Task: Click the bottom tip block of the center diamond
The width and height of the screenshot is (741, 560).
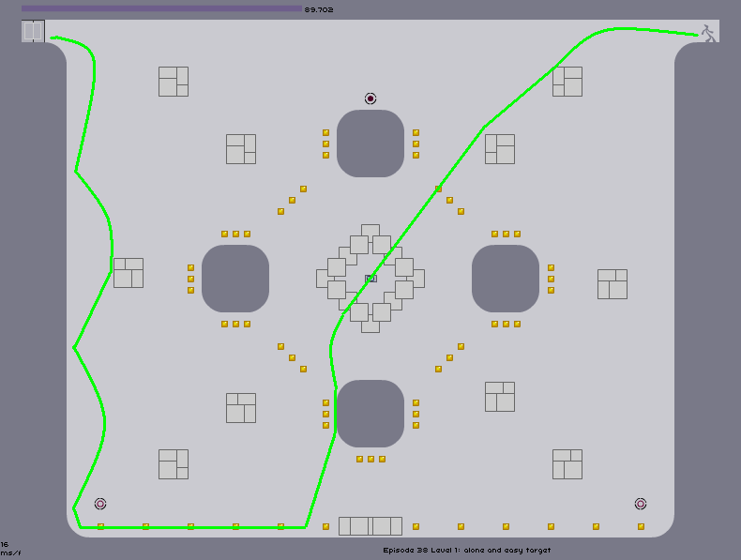Action: click(370, 326)
